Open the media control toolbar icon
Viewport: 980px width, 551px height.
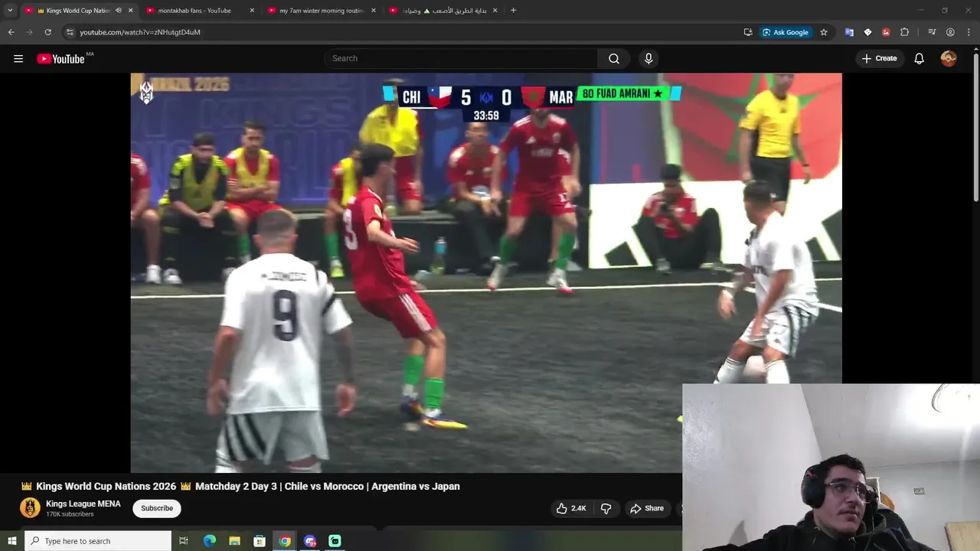click(932, 32)
